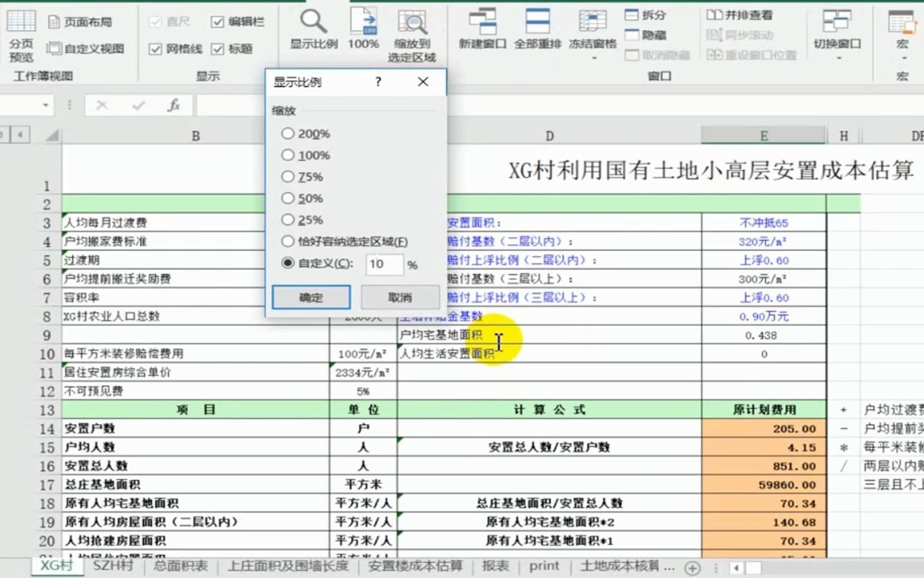Select column B header

(196, 136)
